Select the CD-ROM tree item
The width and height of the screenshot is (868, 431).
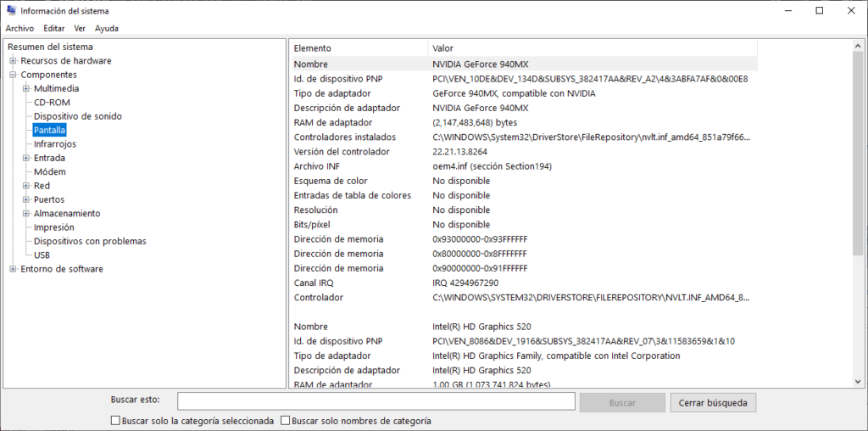tap(52, 103)
